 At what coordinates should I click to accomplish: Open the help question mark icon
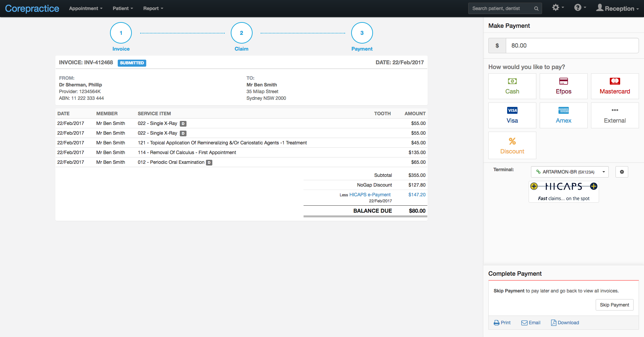coord(578,7)
